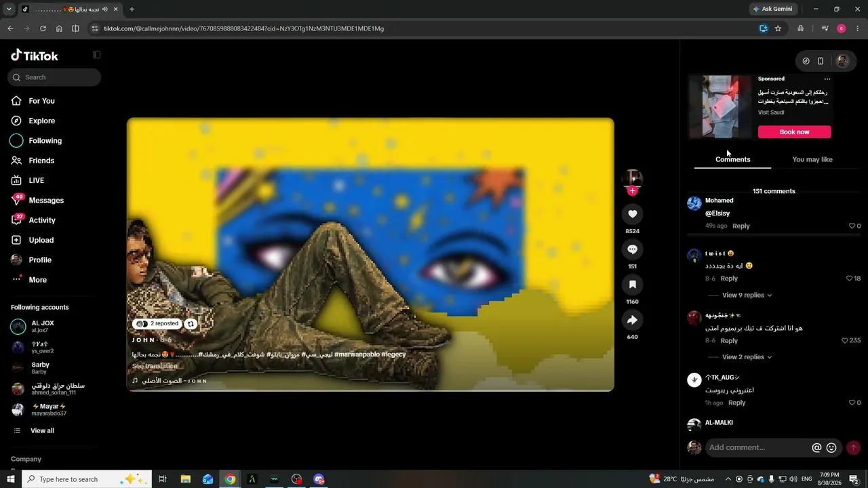The height and width of the screenshot is (488, 868).
Task: Like the TK_AUG comment
Action: 852,403
